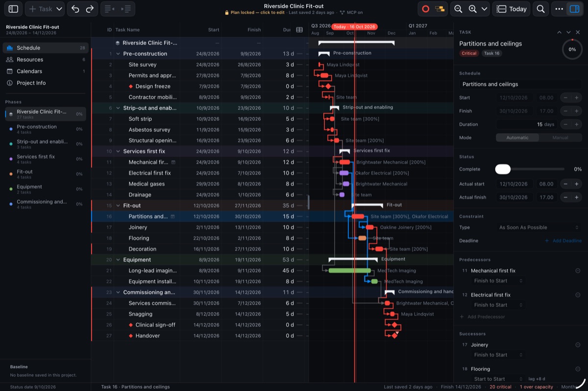Go to next task in inspector

tap(568, 32)
